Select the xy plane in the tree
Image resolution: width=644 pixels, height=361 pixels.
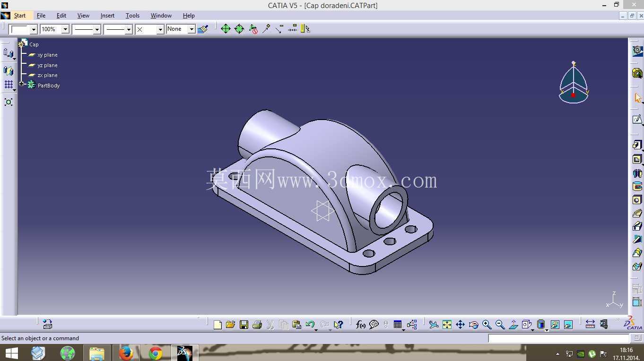pos(47,55)
